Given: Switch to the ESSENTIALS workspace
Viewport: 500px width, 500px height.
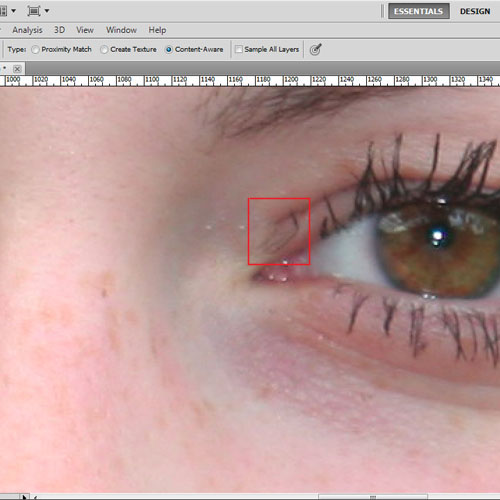Looking at the screenshot, I should click(x=419, y=11).
